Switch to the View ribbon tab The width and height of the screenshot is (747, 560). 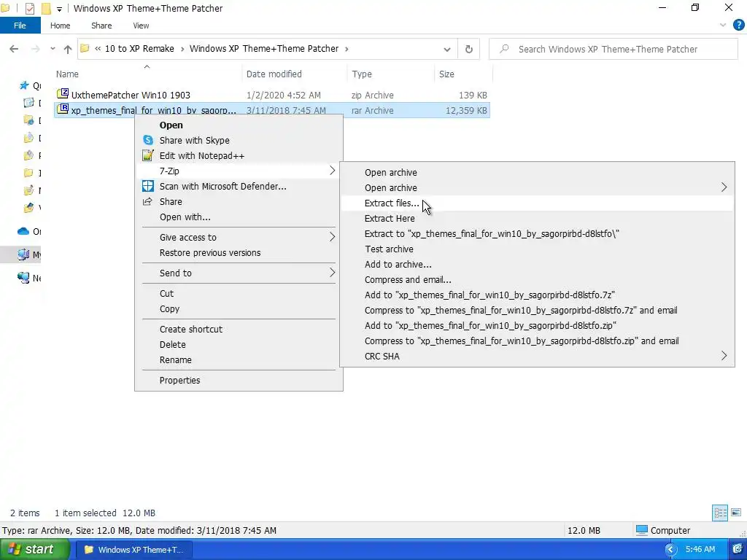(x=141, y=26)
